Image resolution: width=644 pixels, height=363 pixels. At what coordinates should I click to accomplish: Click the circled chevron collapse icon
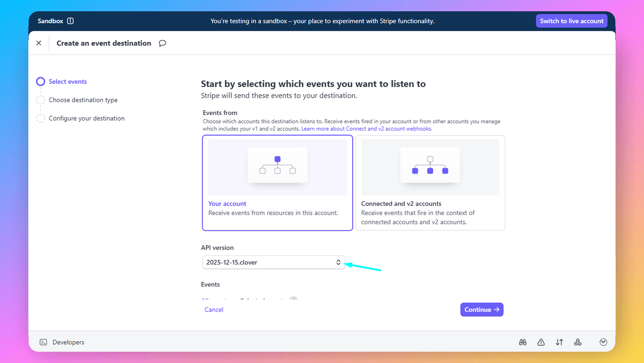(x=603, y=342)
